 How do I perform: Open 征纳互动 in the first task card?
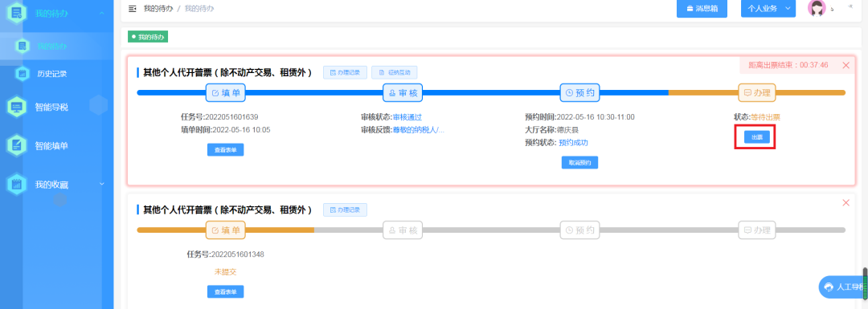[395, 72]
